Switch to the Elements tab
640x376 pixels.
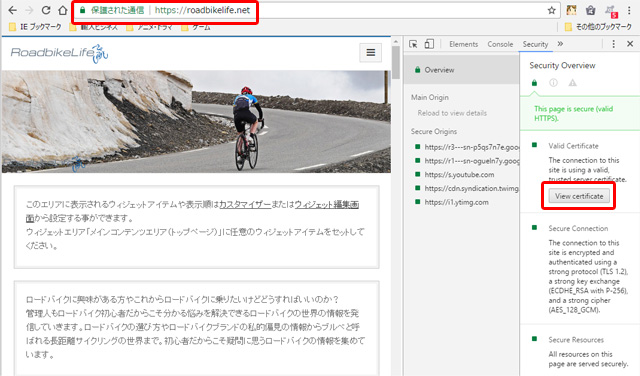click(x=463, y=44)
